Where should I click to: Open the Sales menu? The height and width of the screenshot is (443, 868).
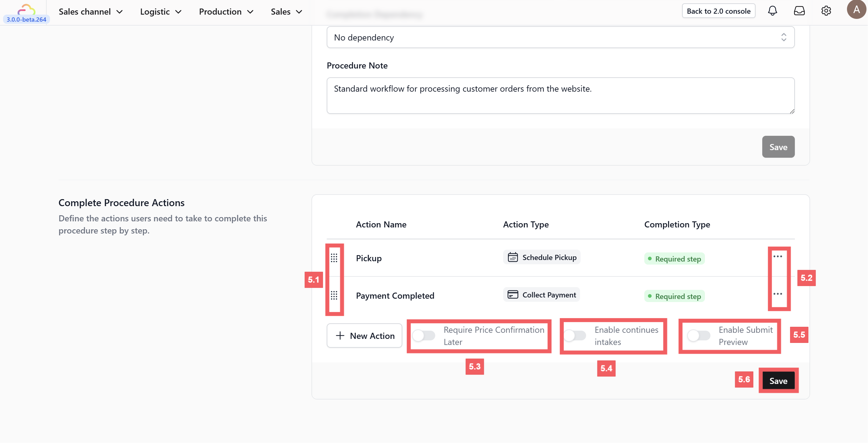coord(286,12)
